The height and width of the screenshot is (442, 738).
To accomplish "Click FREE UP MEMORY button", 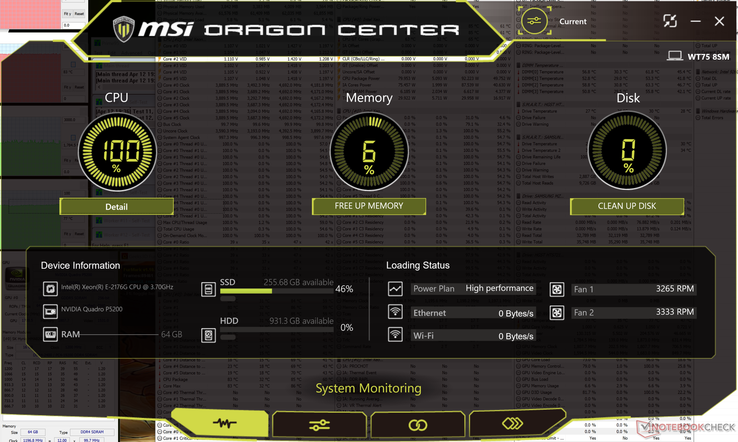I will click(369, 206).
